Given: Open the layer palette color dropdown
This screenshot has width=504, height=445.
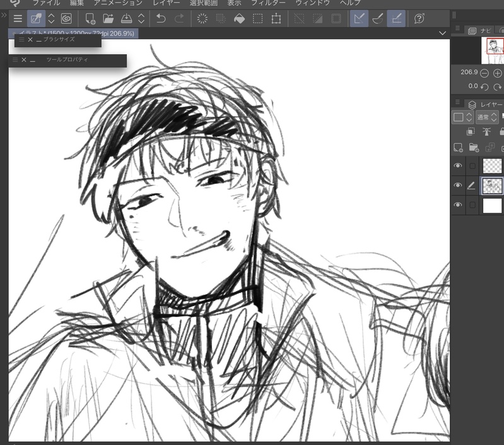Looking at the screenshot, I should [462, 117].
